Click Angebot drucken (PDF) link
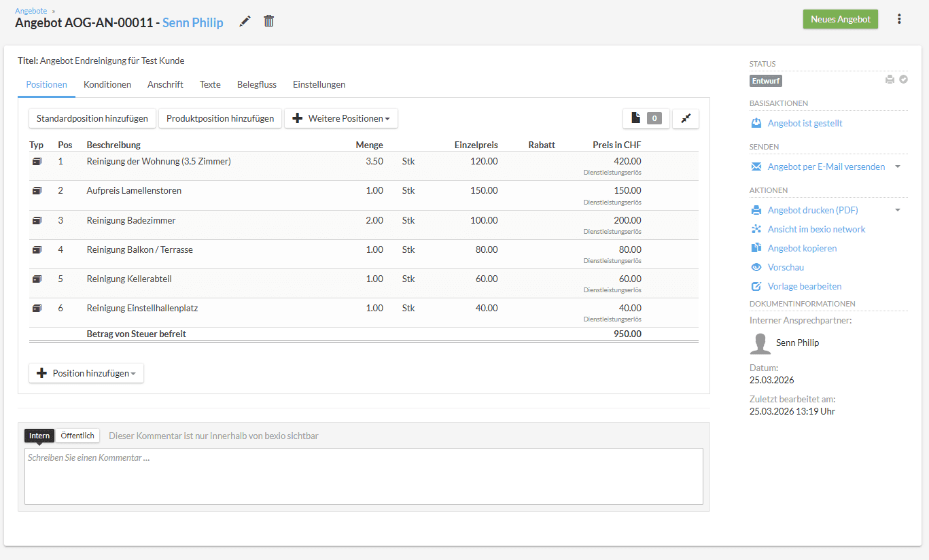929x560 pixels. pyautogui.click(x=813, y=210)
